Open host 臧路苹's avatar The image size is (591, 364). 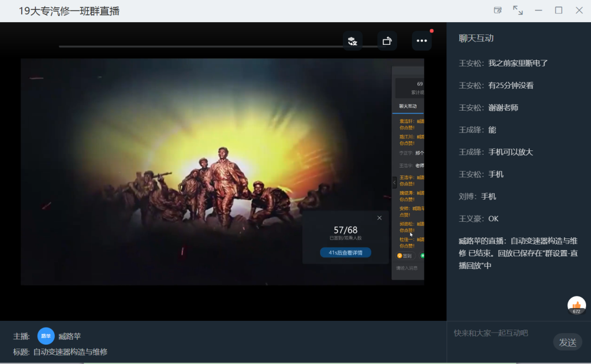[46, 336]
